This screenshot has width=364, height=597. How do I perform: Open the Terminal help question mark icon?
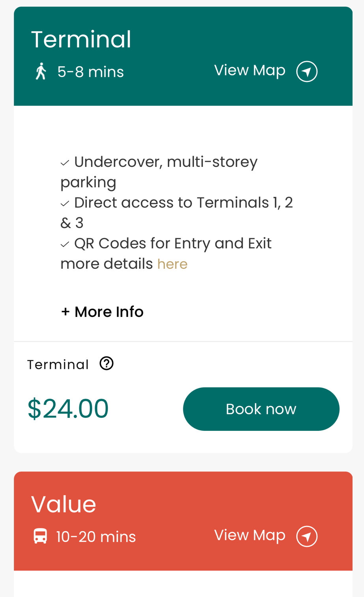point(106,363)
